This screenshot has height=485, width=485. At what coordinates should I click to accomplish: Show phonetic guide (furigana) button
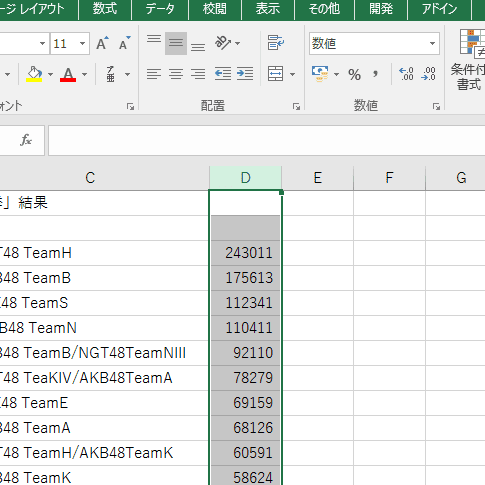coord(111,74)
